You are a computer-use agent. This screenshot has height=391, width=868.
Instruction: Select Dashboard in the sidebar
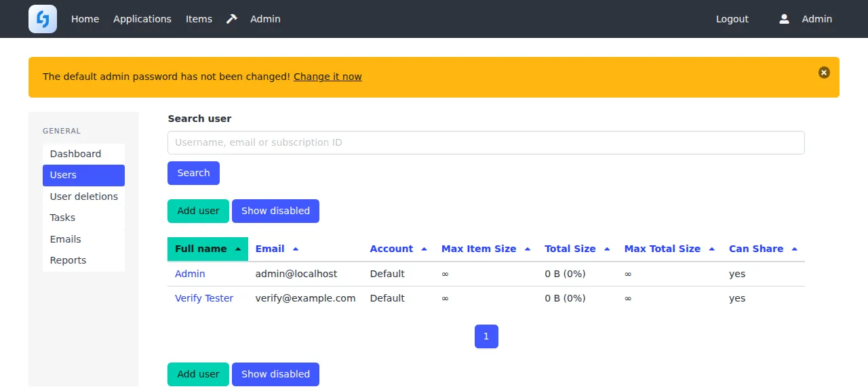coord(83,154)
